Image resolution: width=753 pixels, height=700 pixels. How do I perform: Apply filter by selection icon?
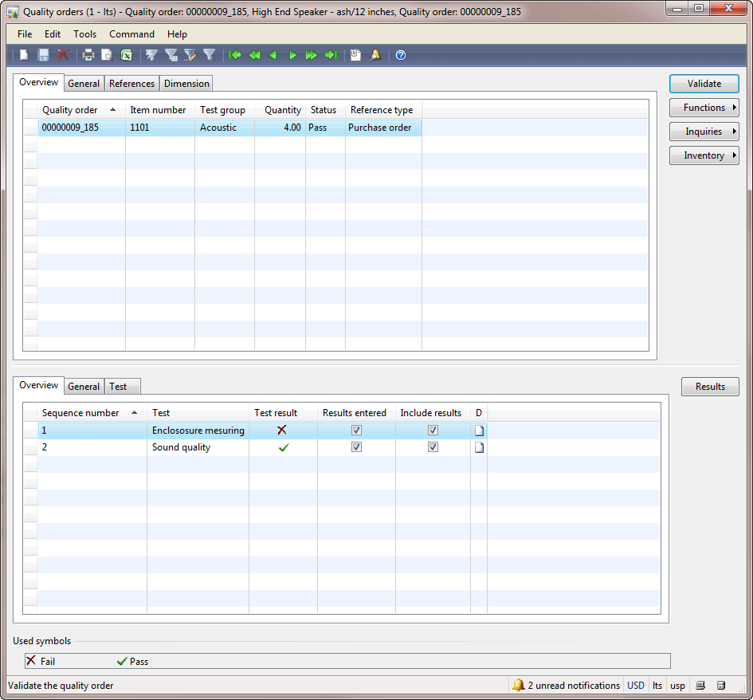click(151, 54)
